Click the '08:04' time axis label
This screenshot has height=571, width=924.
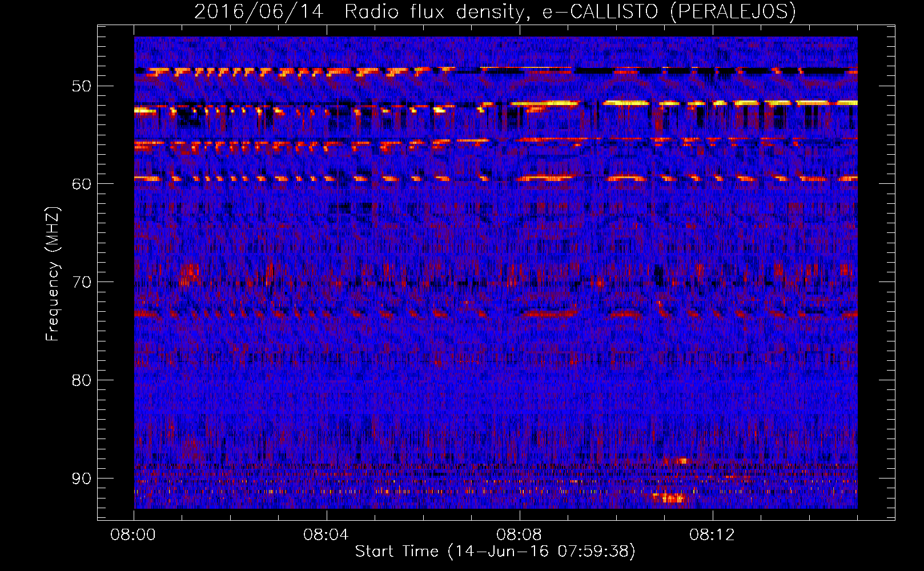click(x=326, y=535)
